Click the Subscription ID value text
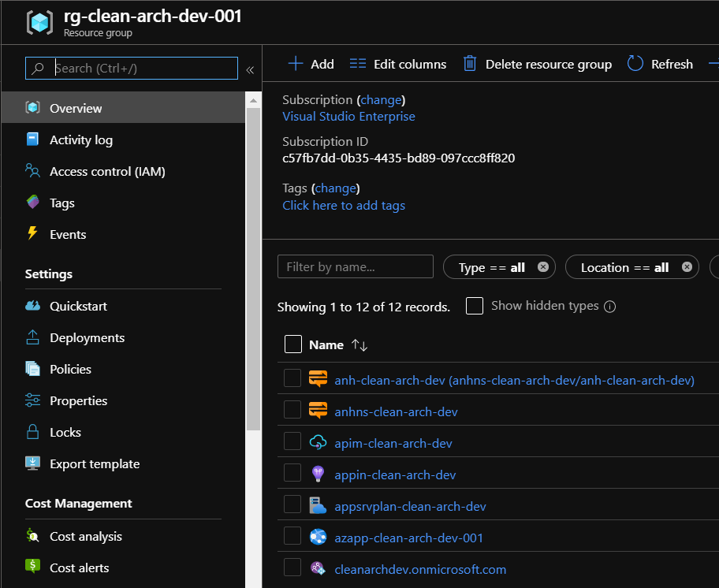 pyautogui.click(x=398, y=158)
